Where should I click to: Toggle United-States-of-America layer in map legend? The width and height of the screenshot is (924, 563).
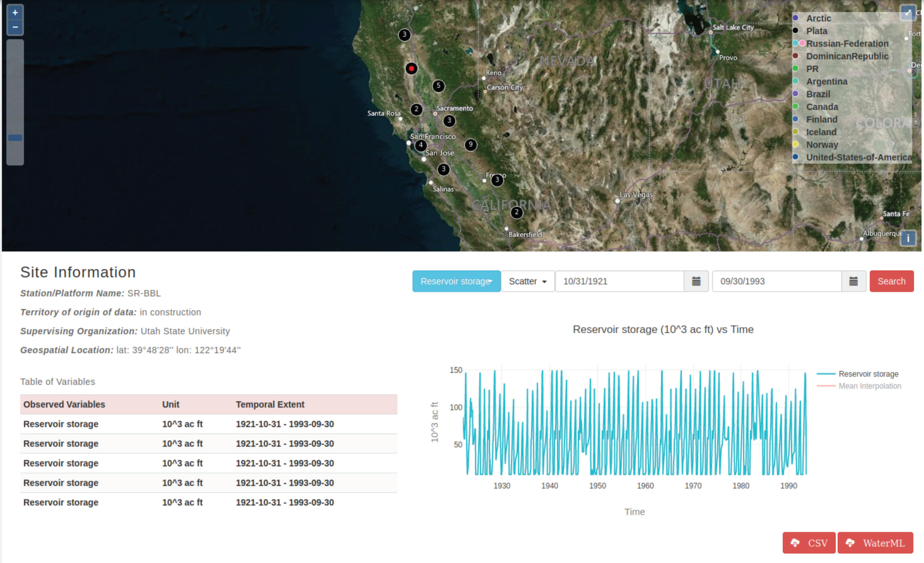point(859,157)
